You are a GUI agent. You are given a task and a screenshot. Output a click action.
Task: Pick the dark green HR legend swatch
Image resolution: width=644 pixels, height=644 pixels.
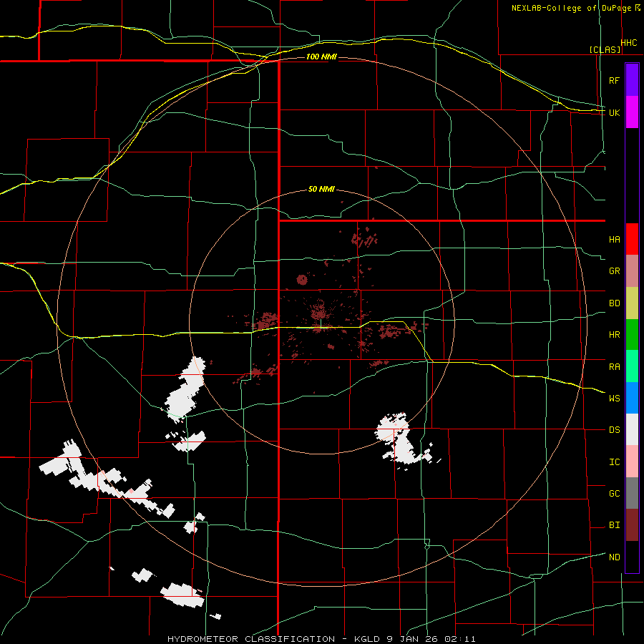632,335
